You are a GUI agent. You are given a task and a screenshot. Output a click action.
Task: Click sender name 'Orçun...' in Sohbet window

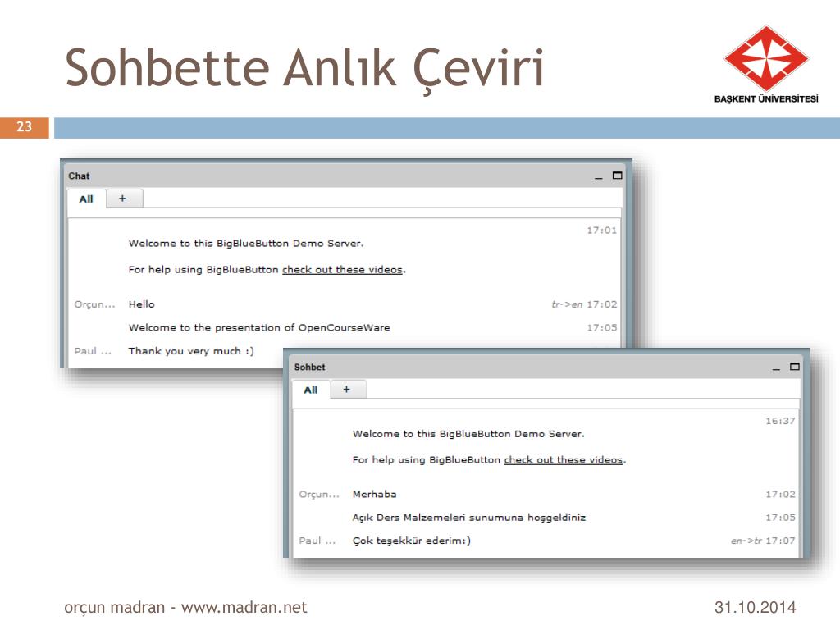tap(319, 495)
